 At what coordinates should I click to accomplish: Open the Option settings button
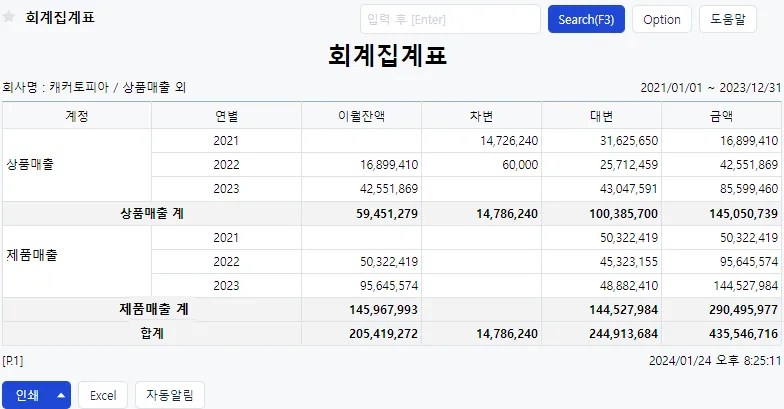[662, 20]
